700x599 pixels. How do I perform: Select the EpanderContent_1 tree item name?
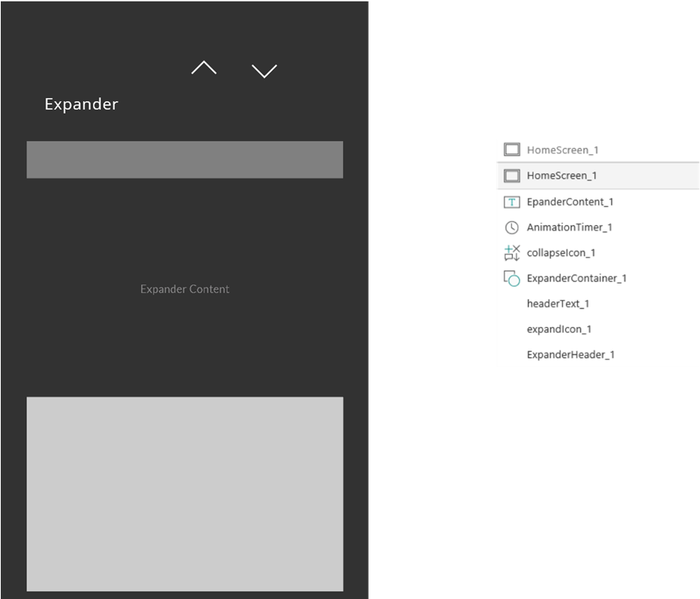570,202
